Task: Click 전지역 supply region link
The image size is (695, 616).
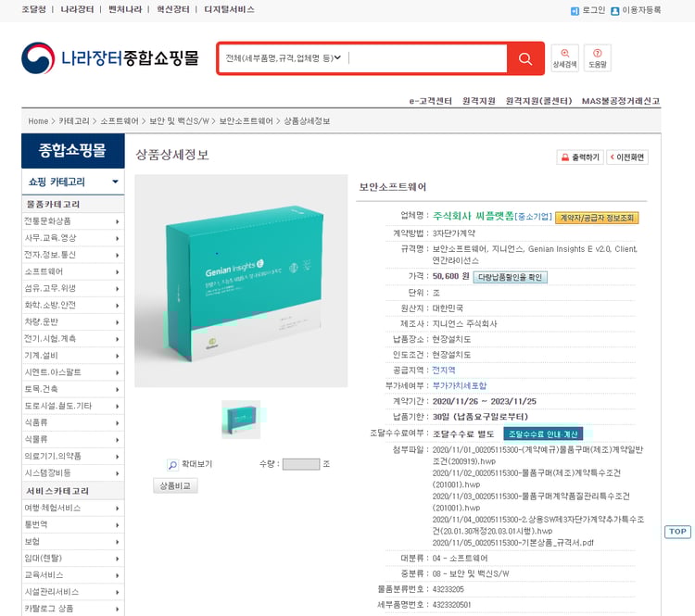Action: 444,370
